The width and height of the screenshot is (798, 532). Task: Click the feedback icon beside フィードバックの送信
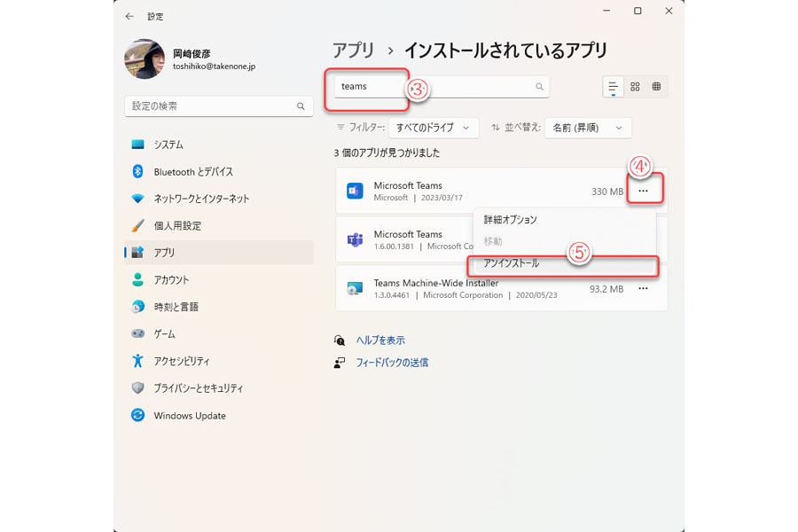[340, 363]
